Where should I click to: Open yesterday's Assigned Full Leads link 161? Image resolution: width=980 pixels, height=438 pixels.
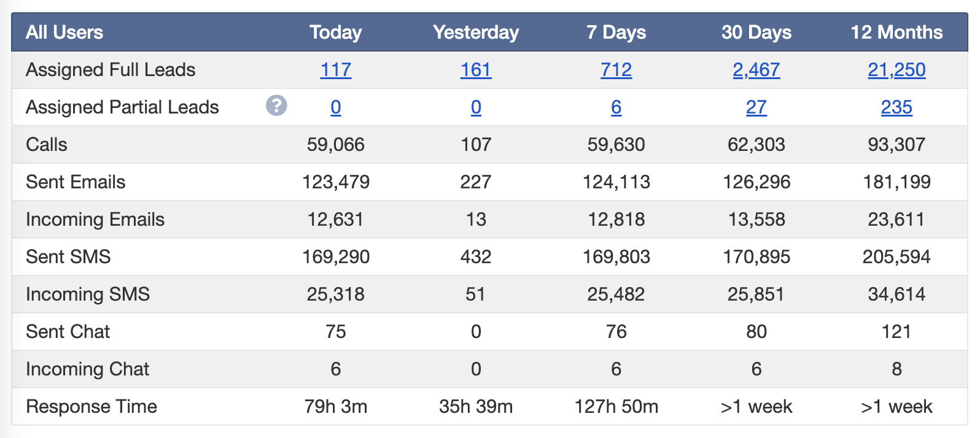(x=476, y=70)
